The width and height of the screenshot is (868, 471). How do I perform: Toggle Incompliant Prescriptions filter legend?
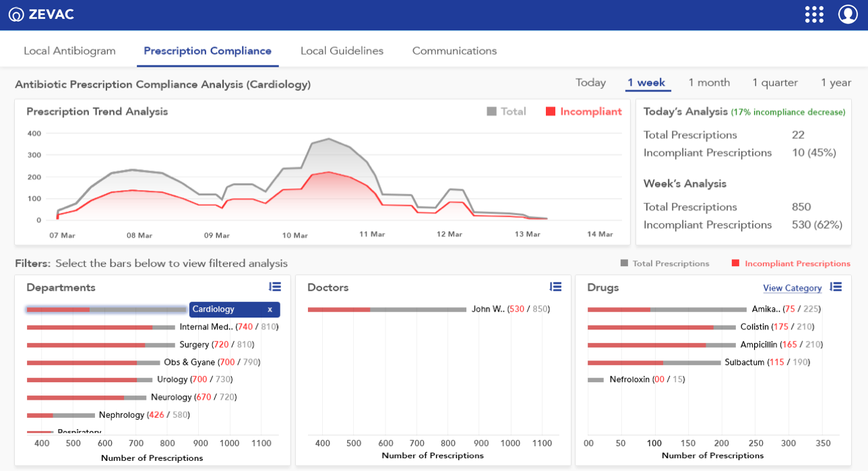[790, 263]
